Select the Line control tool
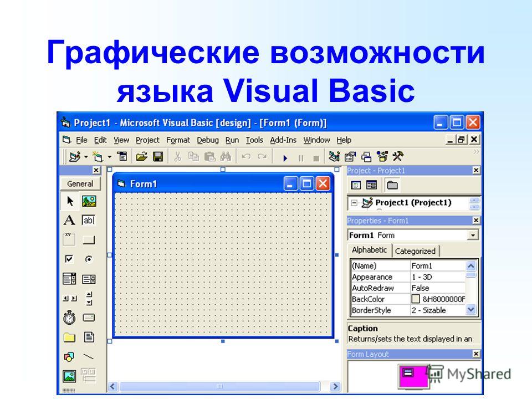 (89, 356)
